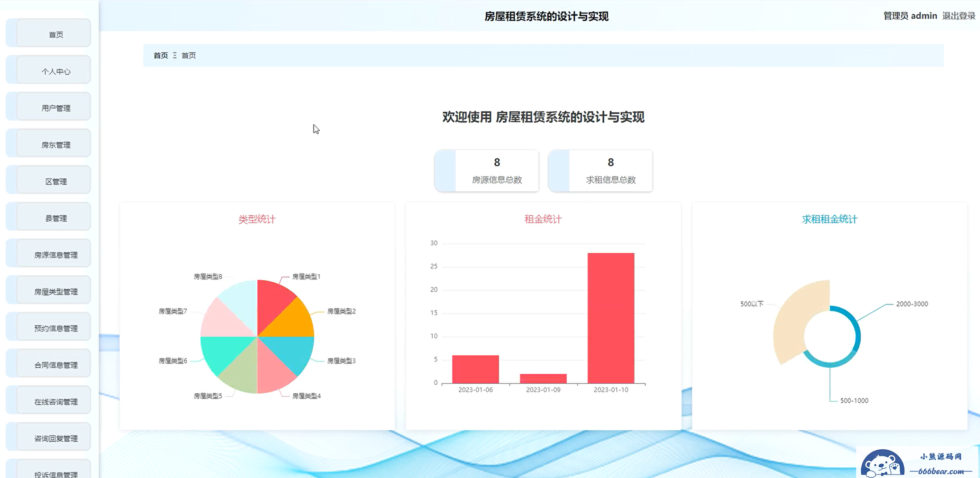Screen dimensions: 980x478
Task: Click the 房屋类型3 pie label
Action: (341, 360)
